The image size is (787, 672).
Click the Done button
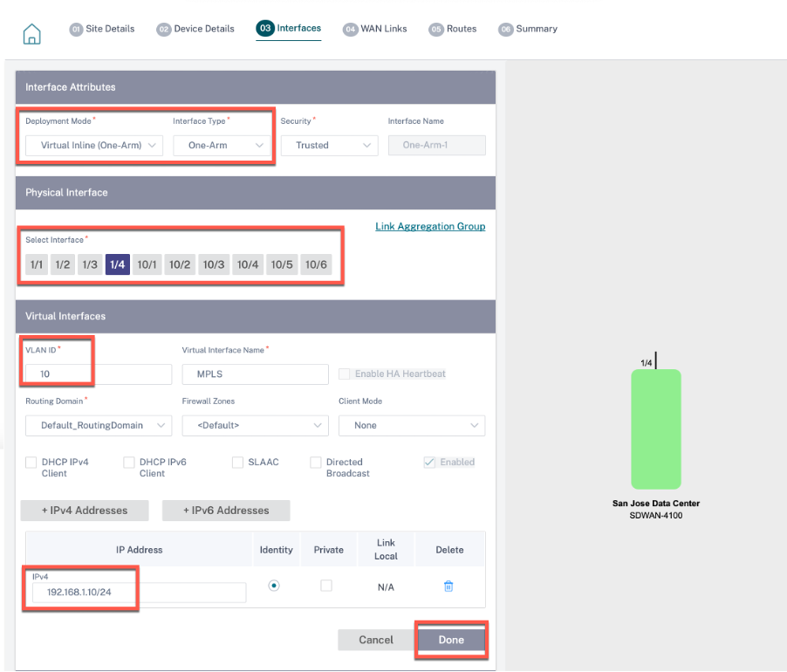(x=451, y=640)
